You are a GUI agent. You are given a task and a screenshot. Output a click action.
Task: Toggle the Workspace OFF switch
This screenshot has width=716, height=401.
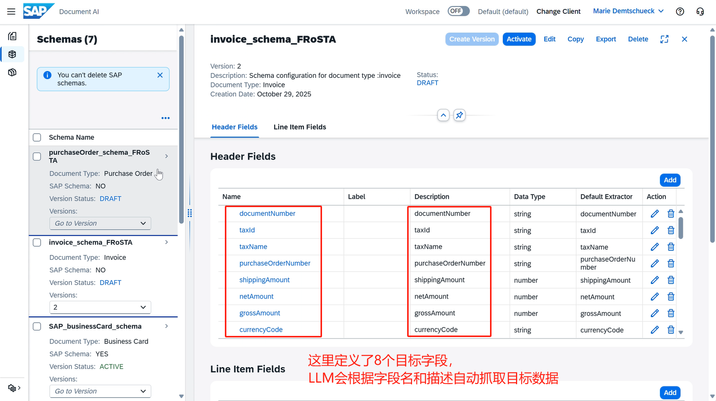(458, 11)
